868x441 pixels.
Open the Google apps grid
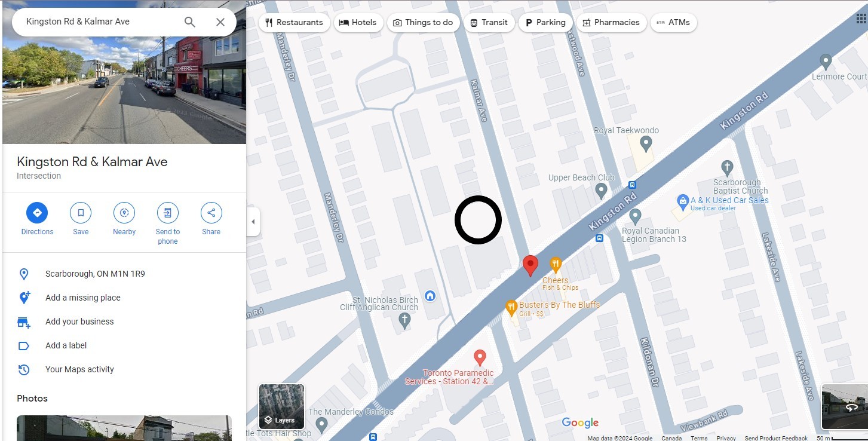861,19
